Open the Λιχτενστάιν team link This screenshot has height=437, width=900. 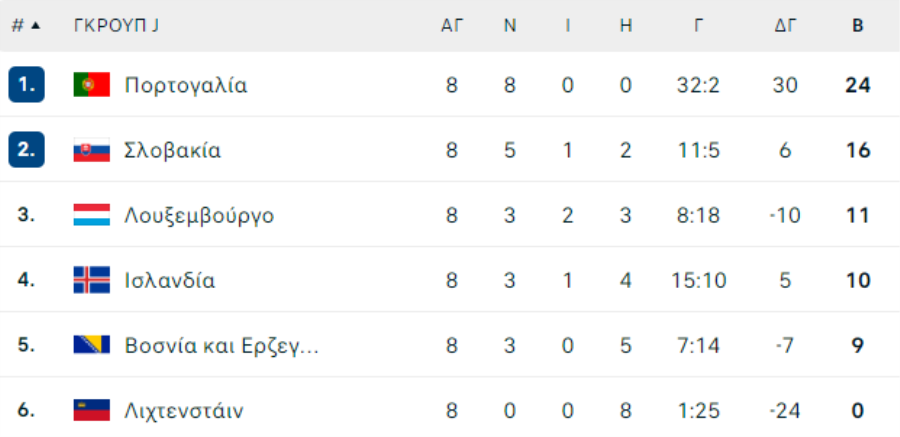[x=184, y=411]
